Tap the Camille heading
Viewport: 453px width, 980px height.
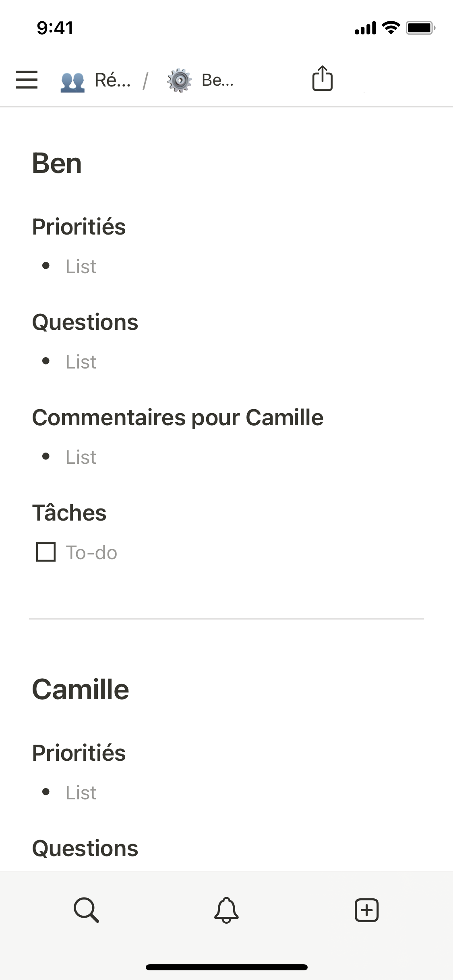tap(81, 690)
